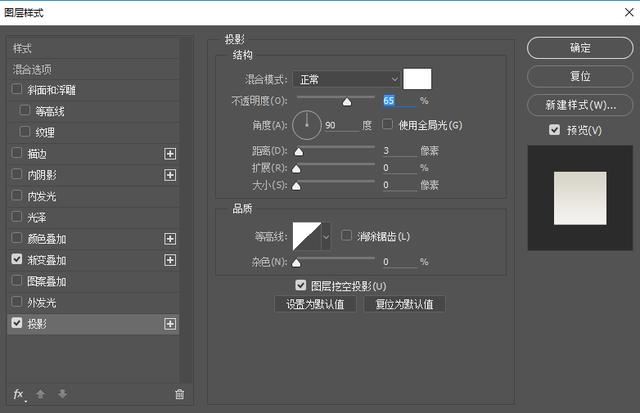
Task: Toggle the 斜面和浮雕 checkbox
Action: [x=17, y=89]
